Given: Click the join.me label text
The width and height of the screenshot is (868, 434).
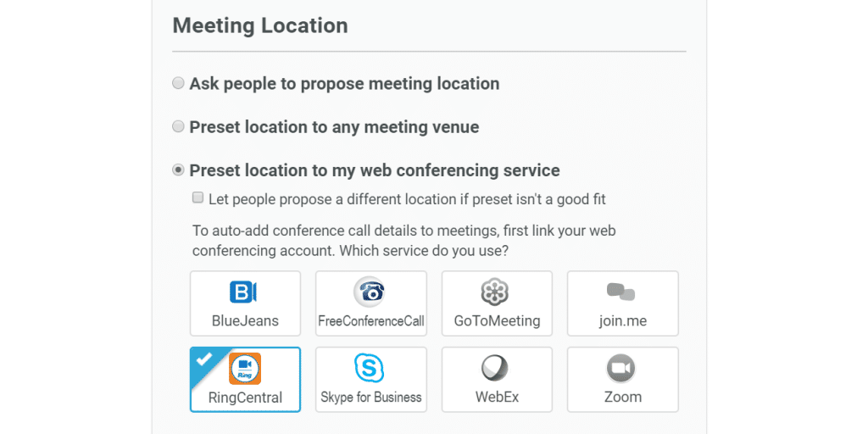Looking at the screenshot, I should pos(623,321).
